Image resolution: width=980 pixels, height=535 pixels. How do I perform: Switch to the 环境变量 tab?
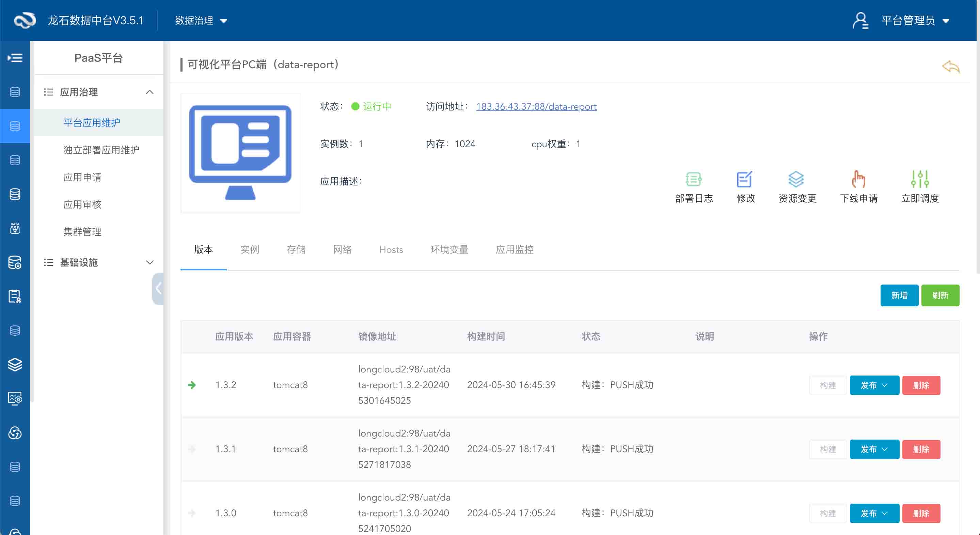click(x=449, y=249)
